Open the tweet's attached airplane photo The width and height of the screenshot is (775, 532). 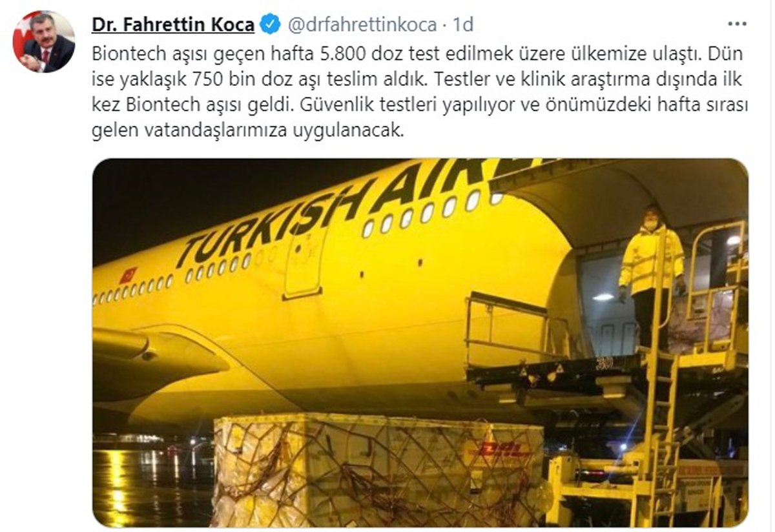tap(420, 343)
